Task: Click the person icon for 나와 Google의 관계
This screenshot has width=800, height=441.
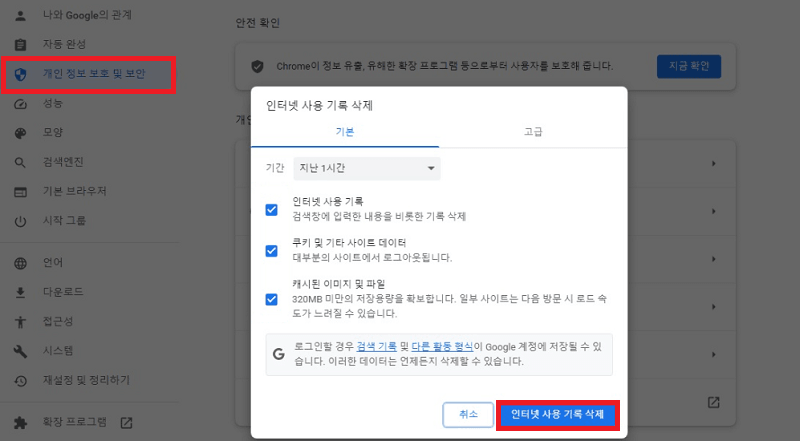Action: click(x=20, y=16)
